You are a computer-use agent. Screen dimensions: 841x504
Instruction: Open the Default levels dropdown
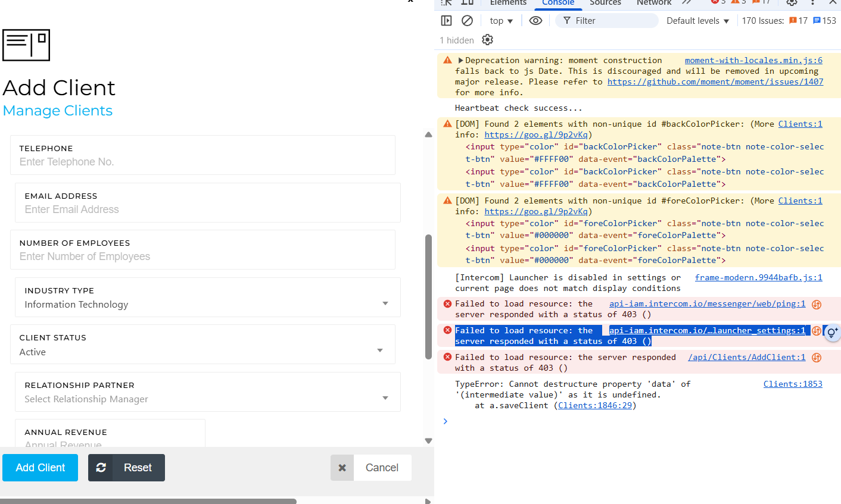[x=697, y=21]
